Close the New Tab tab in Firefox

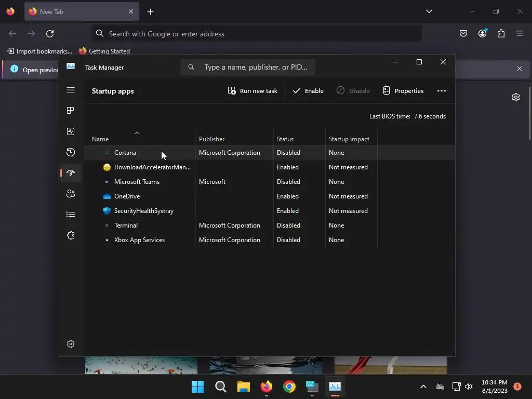[x=131, y=11]
